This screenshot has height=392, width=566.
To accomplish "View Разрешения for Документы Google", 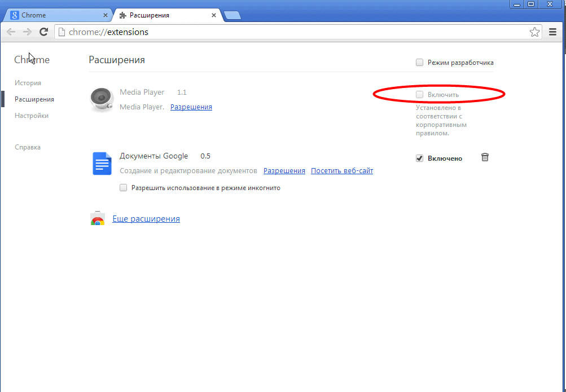I will point(284,171).
